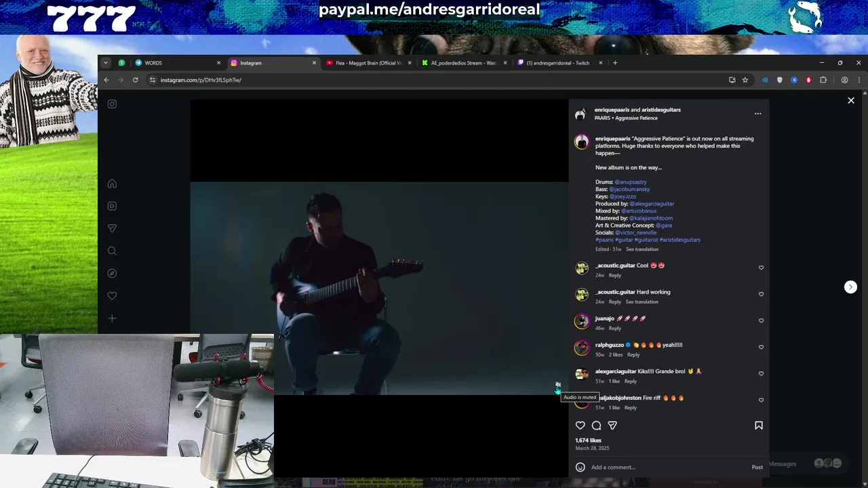Open Search from Instagram sidebar
The image size is (868, 488).
tap(112, 251)
